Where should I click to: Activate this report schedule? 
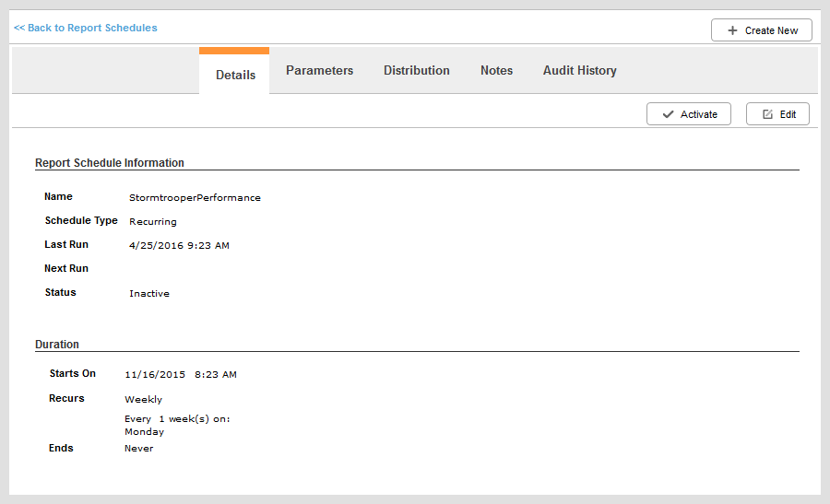point(689,114)
